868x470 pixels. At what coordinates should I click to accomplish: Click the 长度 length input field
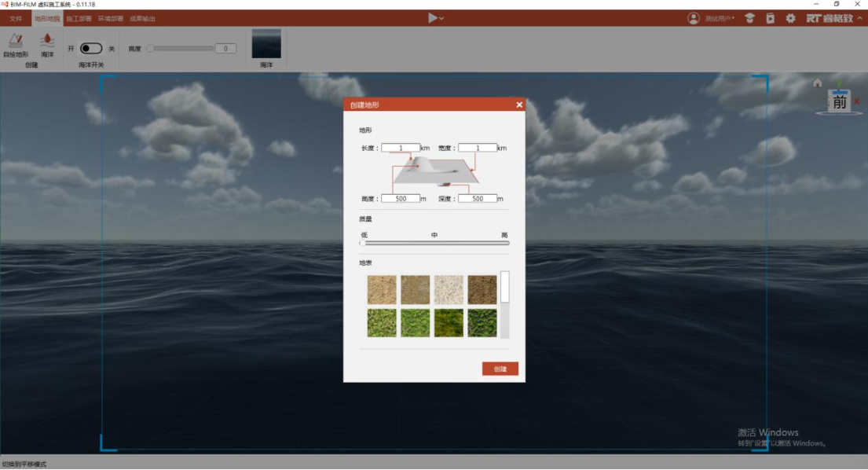(x=401, y=148)
